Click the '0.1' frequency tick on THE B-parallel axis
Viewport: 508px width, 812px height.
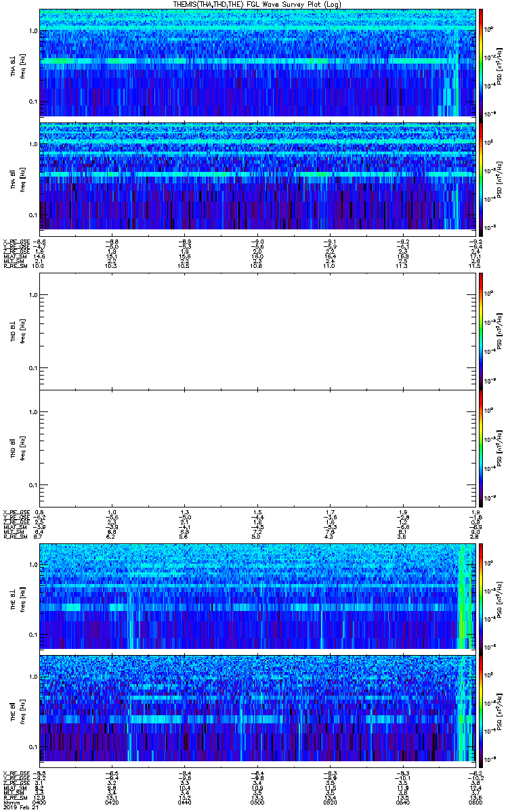click(x=33, y=746)
